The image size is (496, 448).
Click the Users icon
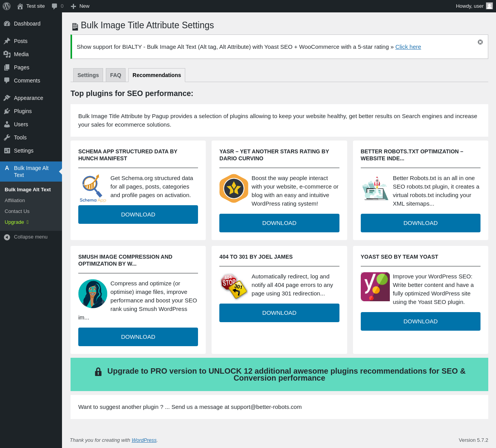point(7,124)
